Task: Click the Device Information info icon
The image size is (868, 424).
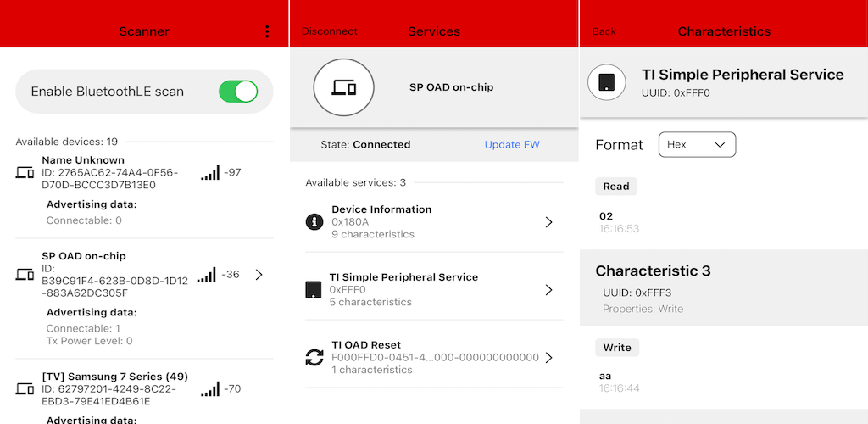Action: coord(314,222)
